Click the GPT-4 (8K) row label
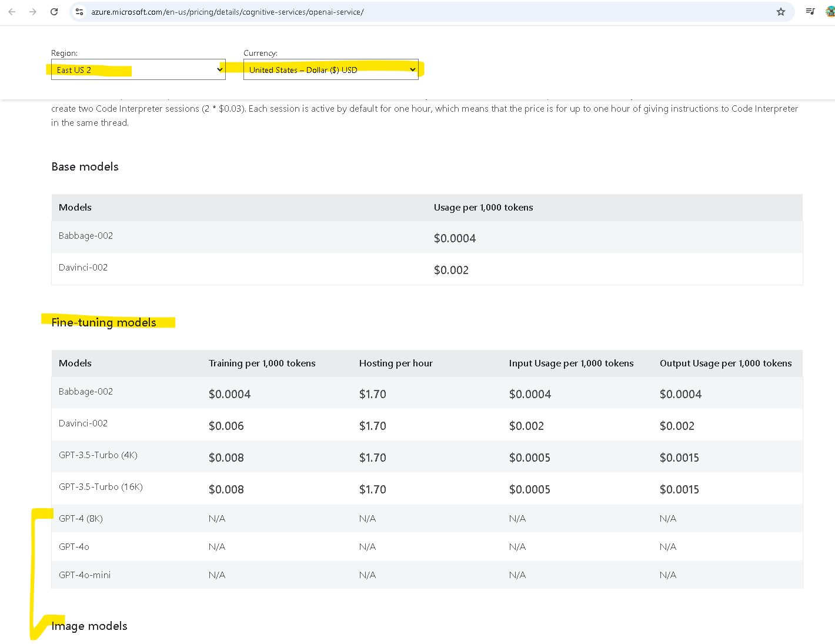This screenshot has height=644, width=835. point(81,518)
